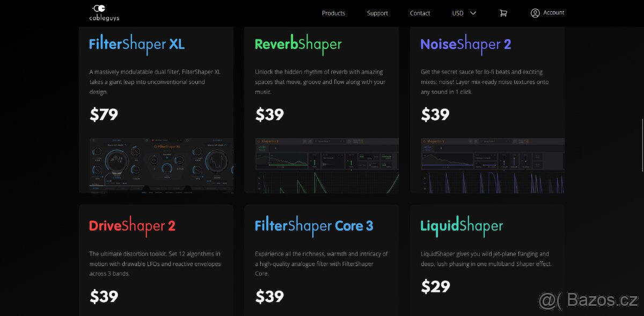Click the $79 FilterShaper XL price
The image size is (644, 316).
pyautogui.click(x=104, y=114)
